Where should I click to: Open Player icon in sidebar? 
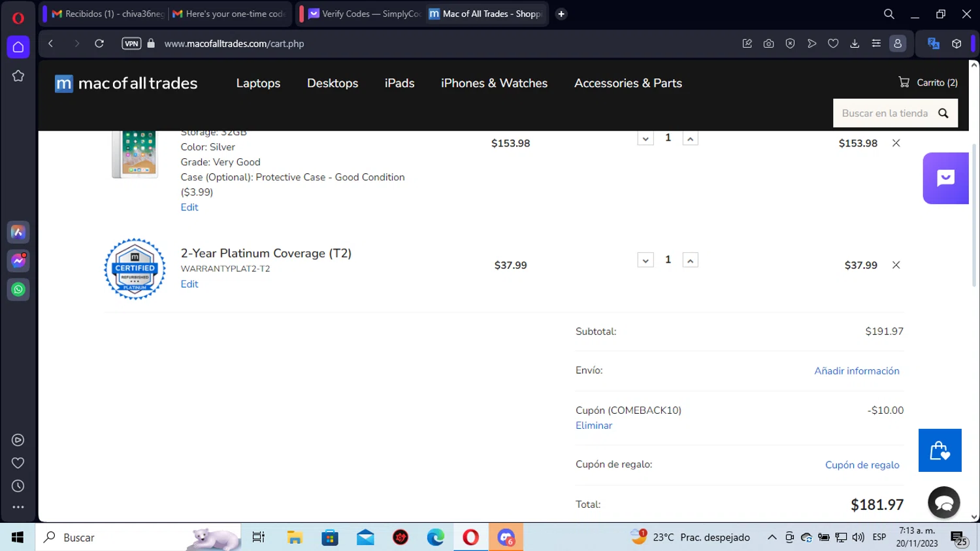point(18,440)
